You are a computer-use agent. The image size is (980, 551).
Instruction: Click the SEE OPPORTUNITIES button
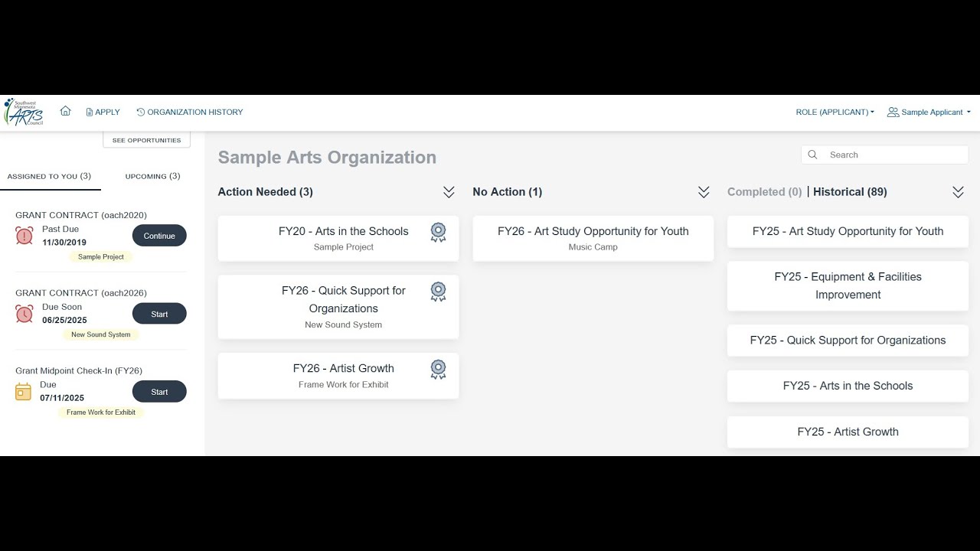[x=147, y=140]
